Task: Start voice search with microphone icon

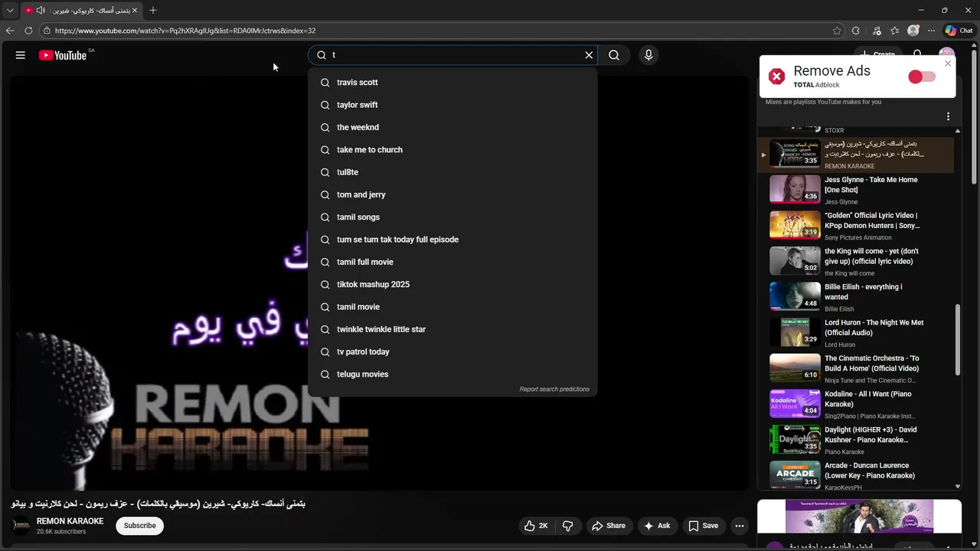Action: 648,55
